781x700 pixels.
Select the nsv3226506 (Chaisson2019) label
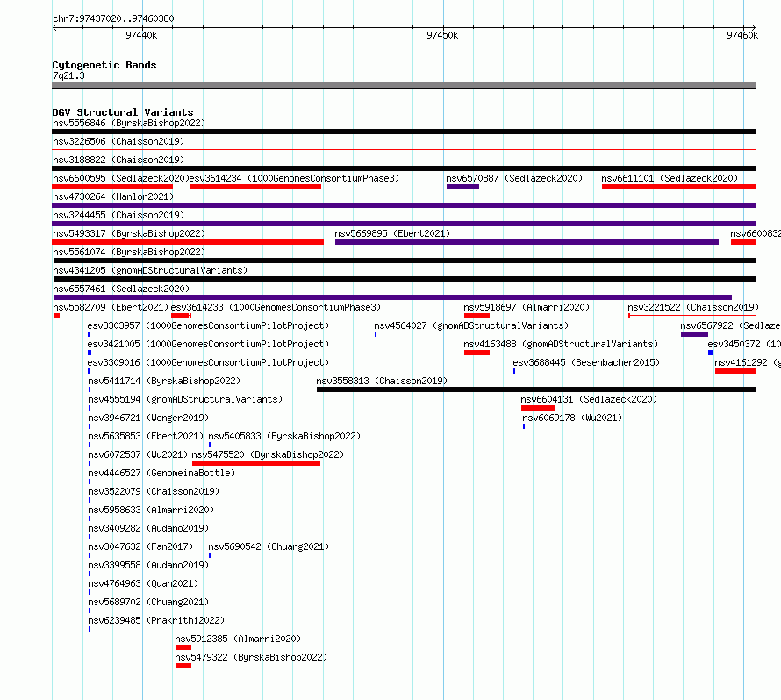118,141
